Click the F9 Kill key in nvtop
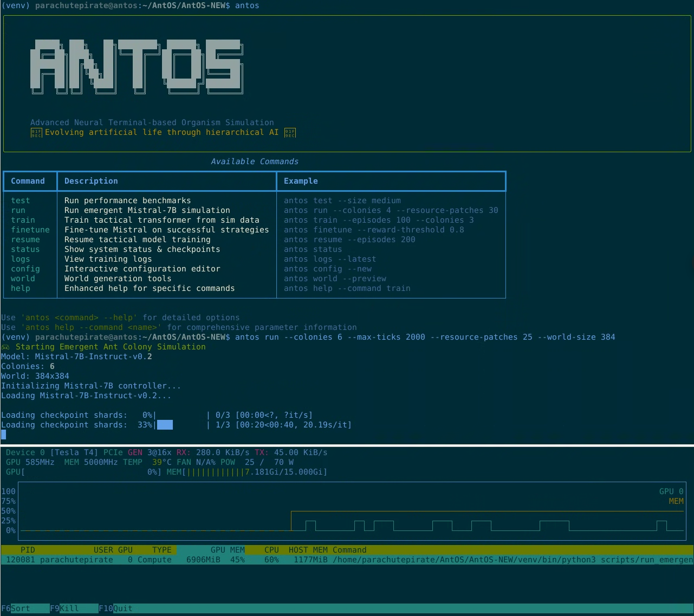The width and height of the screenshot is (694, 616). 64,608
